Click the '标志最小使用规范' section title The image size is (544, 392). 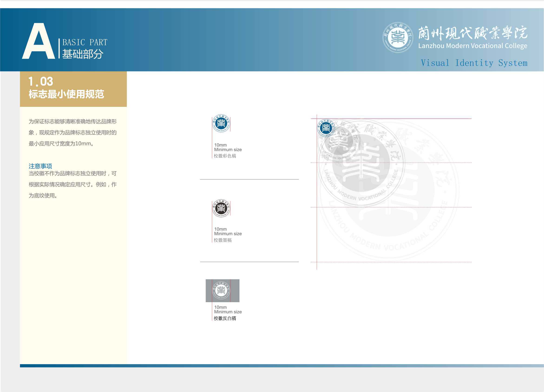[66, 94]
